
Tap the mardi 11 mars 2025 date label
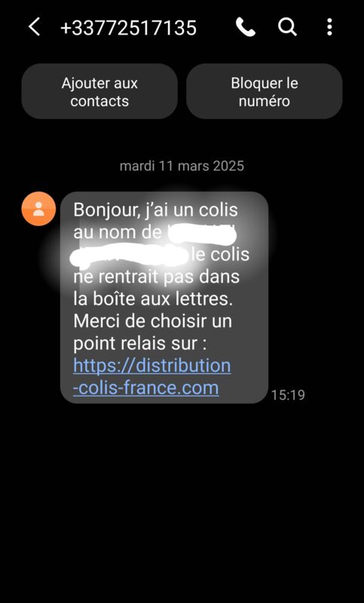[x=182, y=166]
